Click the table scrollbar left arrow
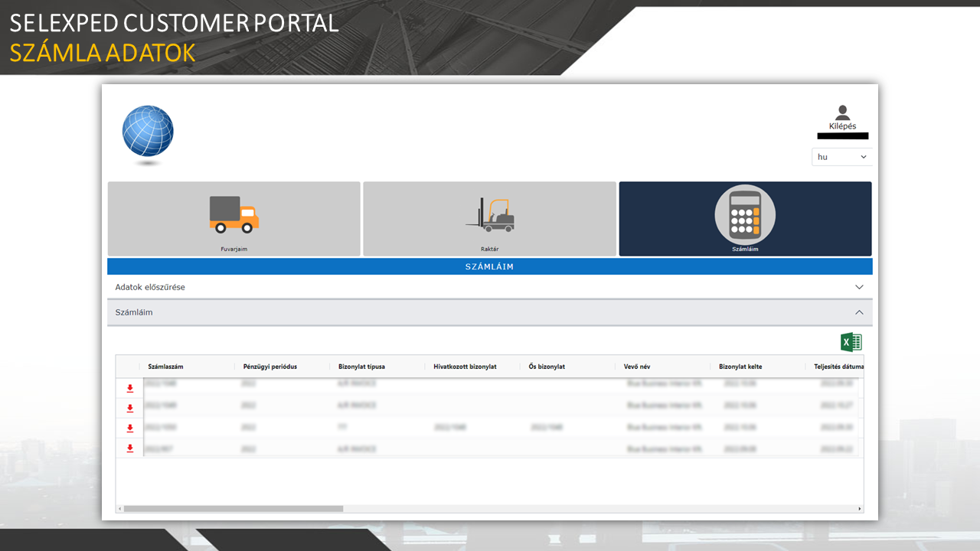 pos(119,509)
